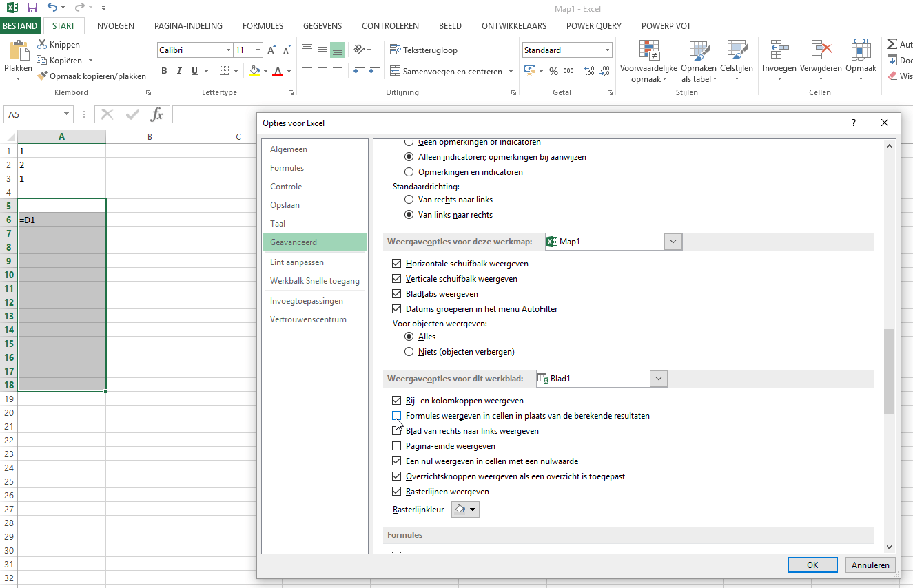The width and height of the screenshot is (913, 588).
Task: Click the insert function fx icon
Action: tap(156, 114)
